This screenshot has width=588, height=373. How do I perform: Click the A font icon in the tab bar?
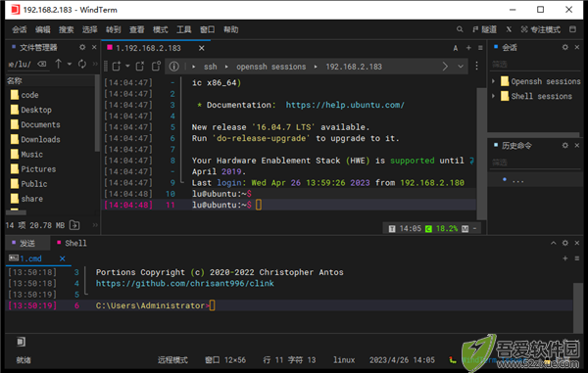tap(456, 48)
